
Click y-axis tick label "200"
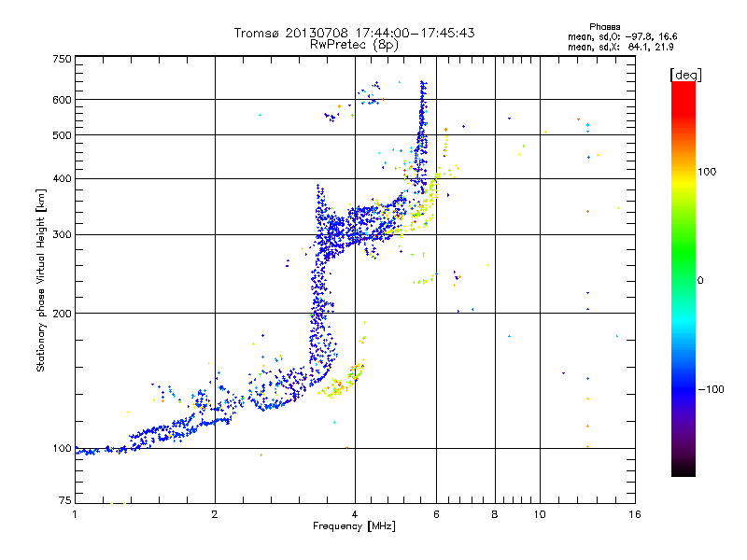[62, 314]
